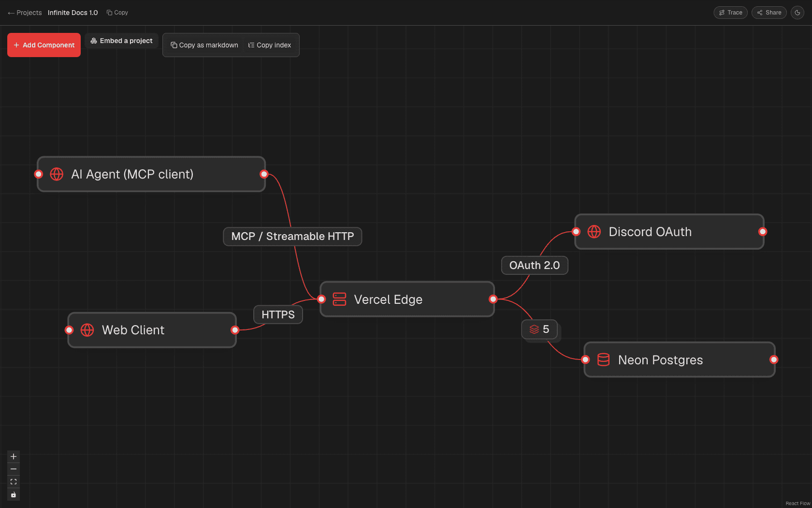This screenshot has height=508, width=812.
Task: Click the right handle of Neon Postgres node
Action: pyautogui.click(x=774, y=359)
